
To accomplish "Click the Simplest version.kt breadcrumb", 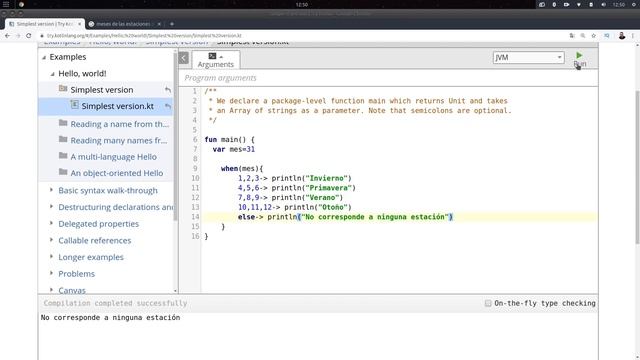I will tap(253, 42).
